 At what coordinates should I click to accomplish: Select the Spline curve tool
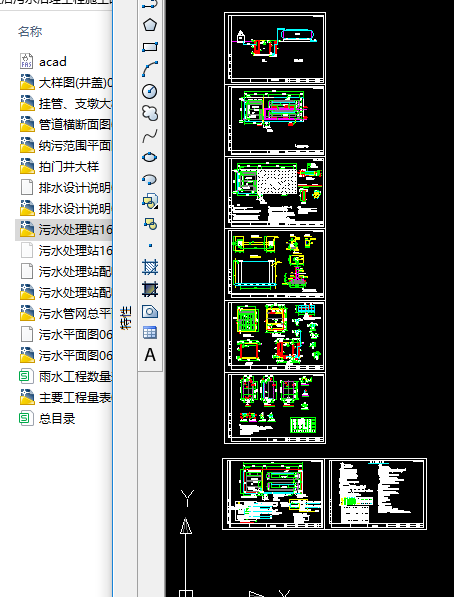pos(150,135)
